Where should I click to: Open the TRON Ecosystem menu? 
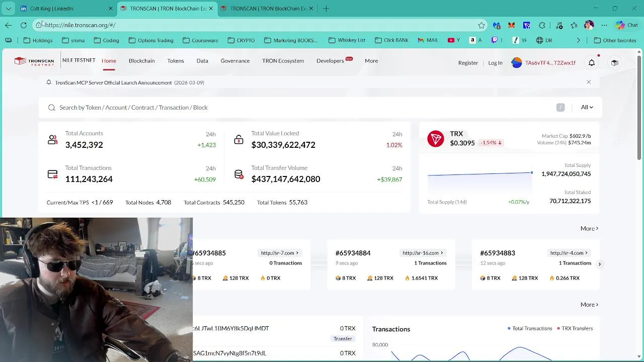[x=283, y=61]
